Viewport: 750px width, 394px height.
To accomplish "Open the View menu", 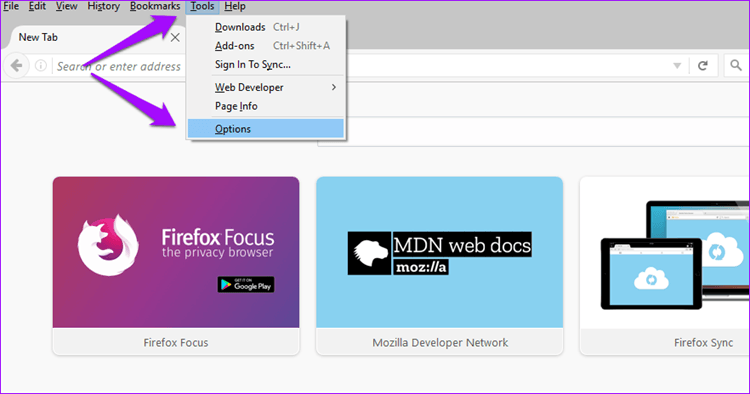I will pos(66,6).
